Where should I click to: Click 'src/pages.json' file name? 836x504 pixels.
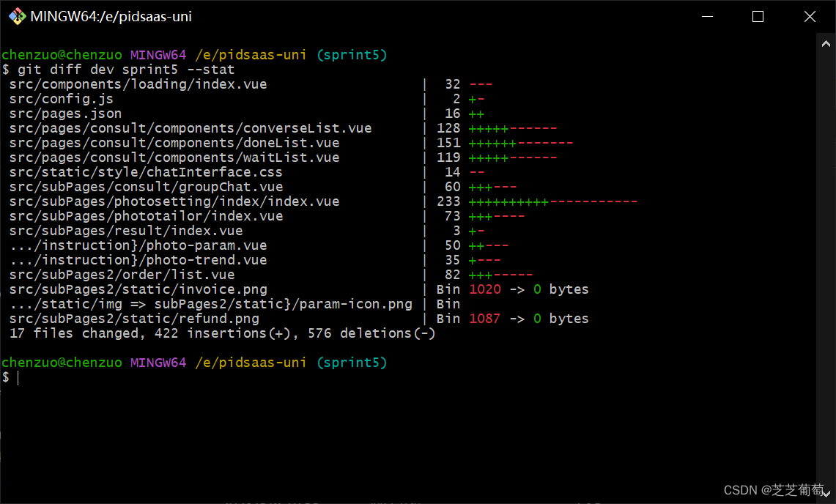[x=65, y=114]
